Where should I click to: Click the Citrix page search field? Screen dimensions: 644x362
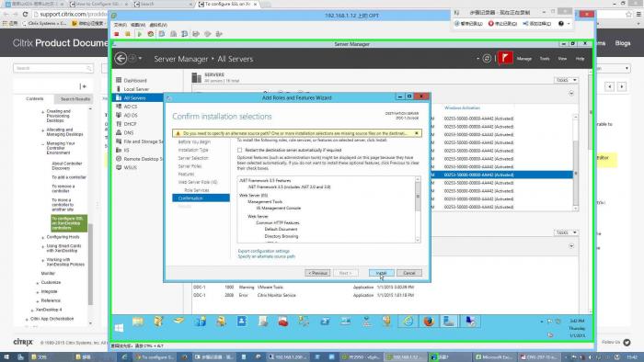53,68
